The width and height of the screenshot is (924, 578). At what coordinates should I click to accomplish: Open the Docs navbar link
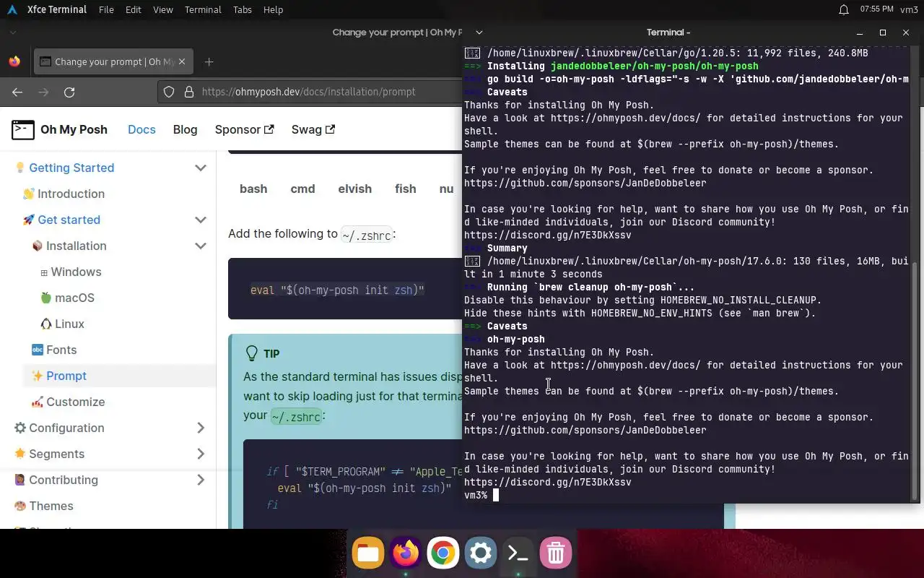(x=141, y=129)
